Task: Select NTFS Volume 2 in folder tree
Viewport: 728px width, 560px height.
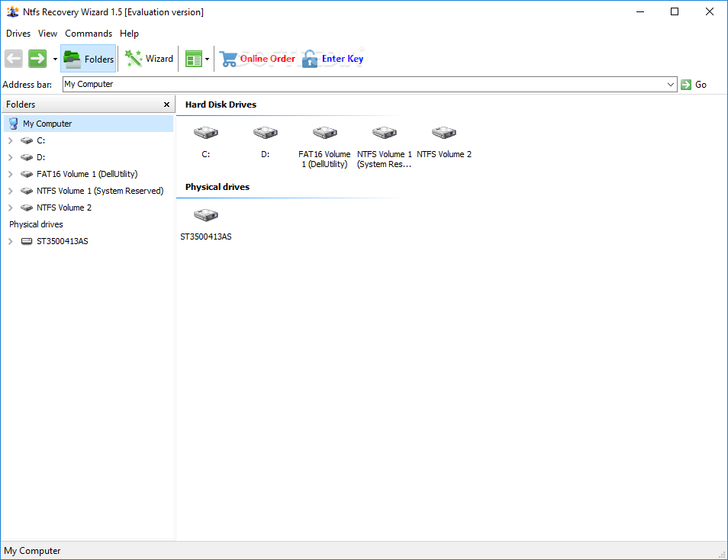Action: [x=56, y=208]
